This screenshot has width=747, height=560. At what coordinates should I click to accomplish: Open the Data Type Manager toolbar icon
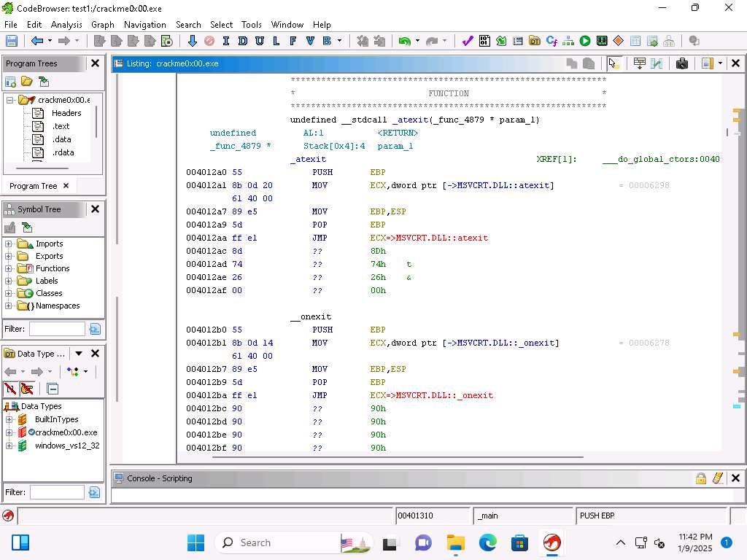[535, 41]
